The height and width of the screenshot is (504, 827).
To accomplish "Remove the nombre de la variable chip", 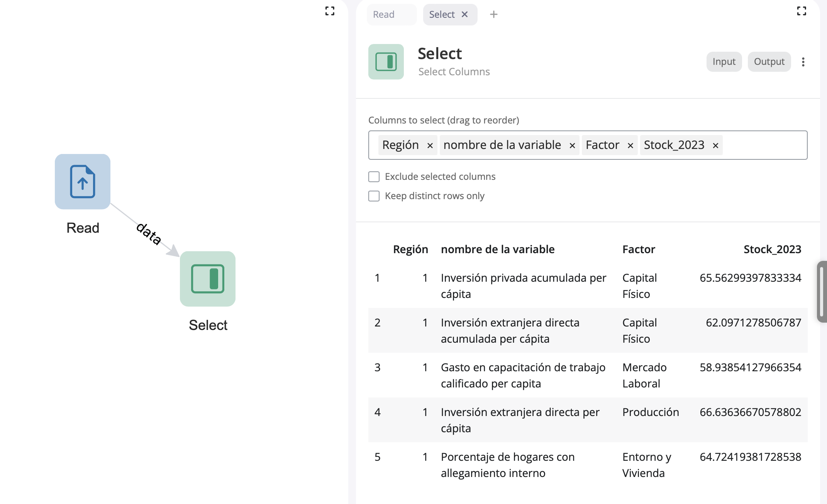I will click(x=572, y=145).
